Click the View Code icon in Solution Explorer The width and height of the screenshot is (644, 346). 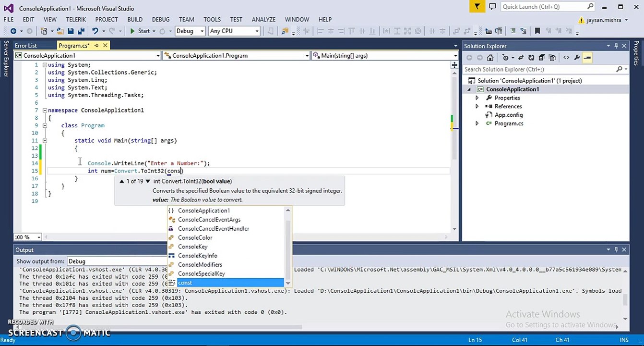tap(566, 58)
